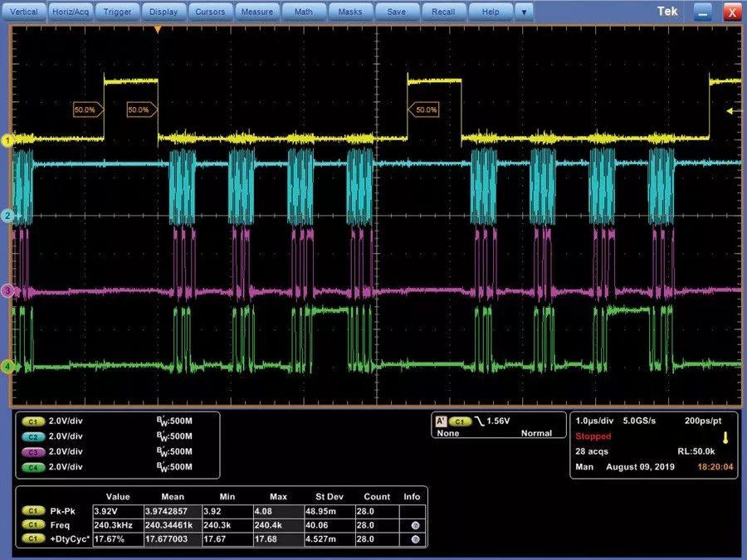
Task: Click the yellow channel 1 ground marker
Action: [8, 141]
